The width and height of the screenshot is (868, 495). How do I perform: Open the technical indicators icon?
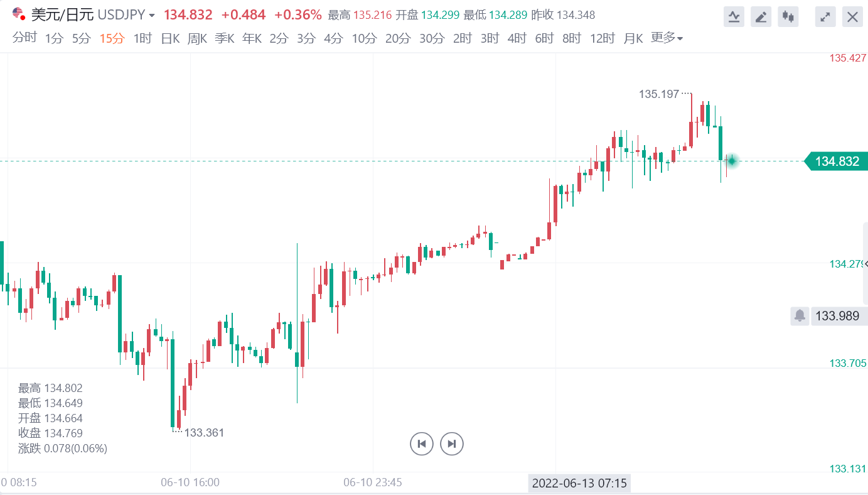733,16
